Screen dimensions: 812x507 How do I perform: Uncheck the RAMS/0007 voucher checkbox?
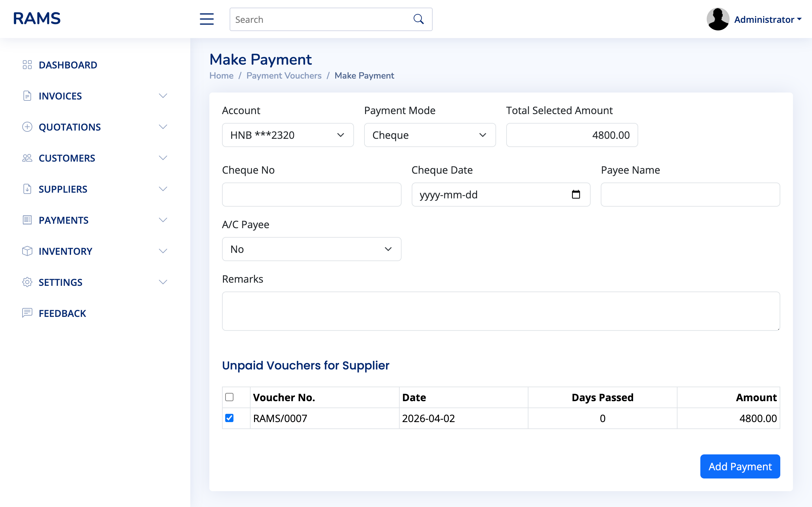[x=230, y=418]
